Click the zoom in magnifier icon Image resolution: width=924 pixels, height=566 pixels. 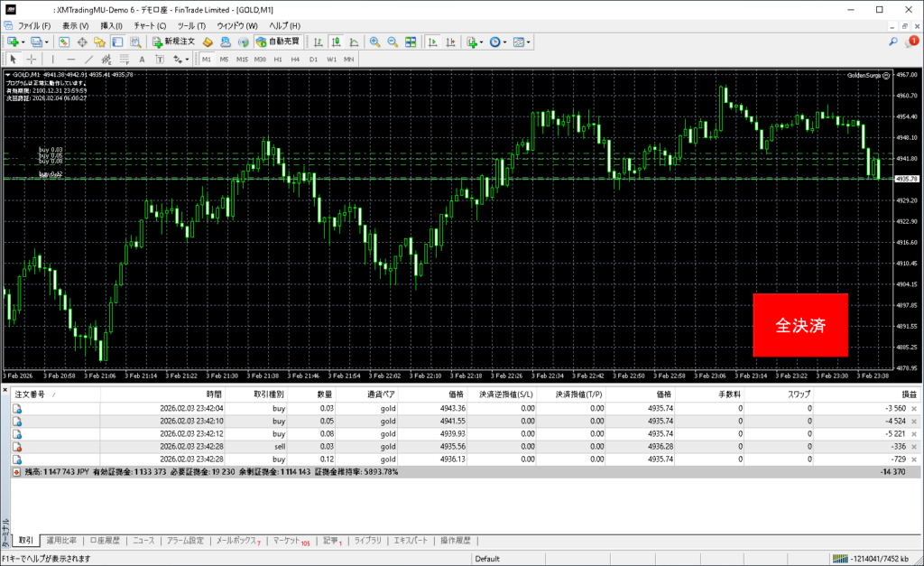(x=374, y=42)
